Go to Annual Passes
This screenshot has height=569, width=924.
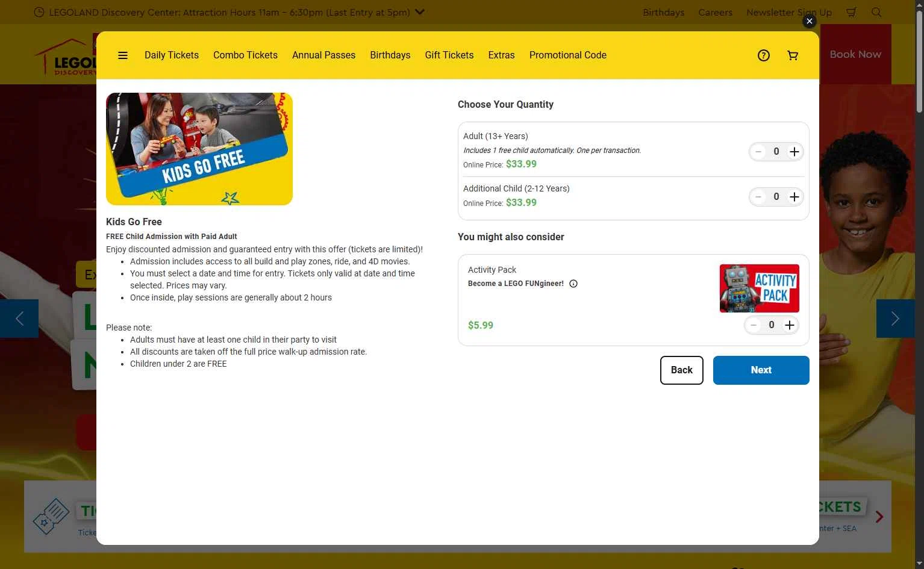click(x=323, y=55)
